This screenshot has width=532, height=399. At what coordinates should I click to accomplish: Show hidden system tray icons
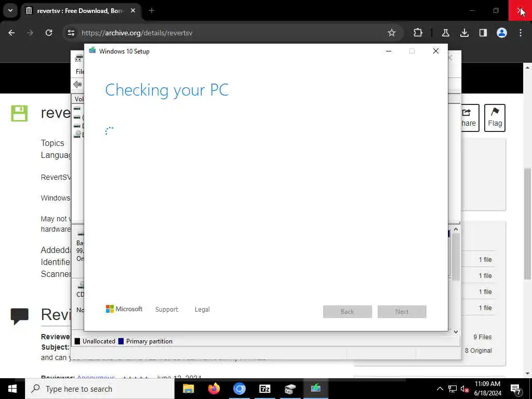[x=440, y=389]
